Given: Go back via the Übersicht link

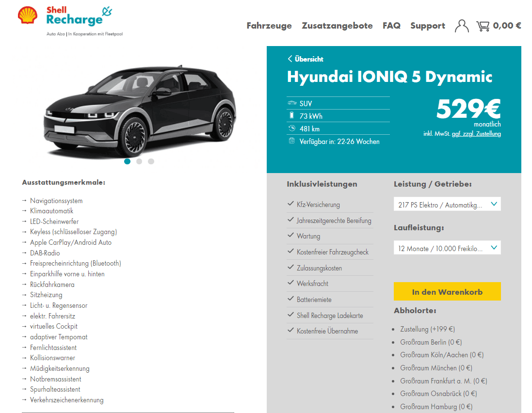Looking at the screenshot, I should [x=309, y=59].
